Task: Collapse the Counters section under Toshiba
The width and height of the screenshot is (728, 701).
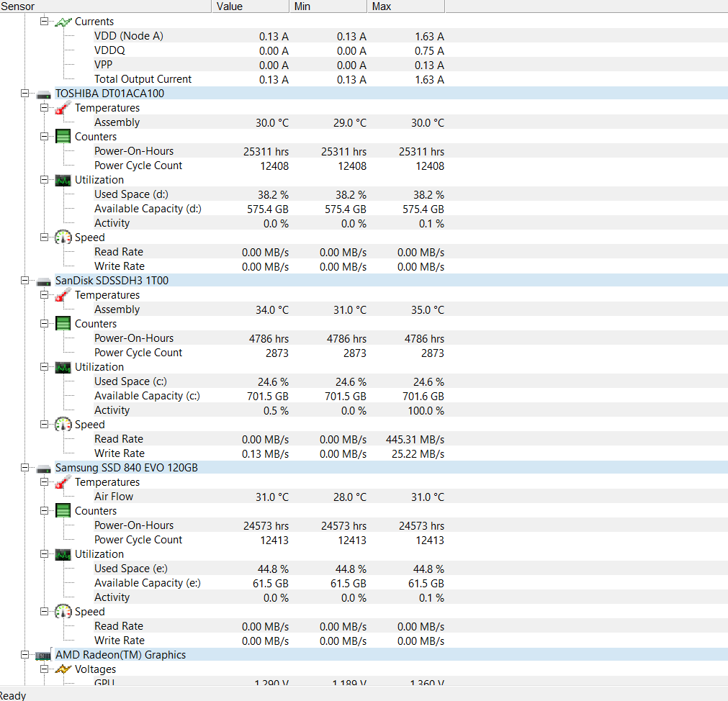Action: pos(45,136)
